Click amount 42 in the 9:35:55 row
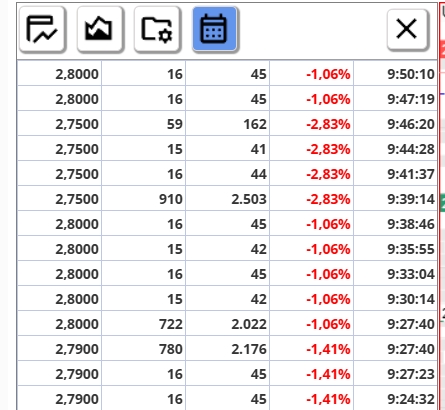This screenshot has height=410, width=445. [259, 249]
